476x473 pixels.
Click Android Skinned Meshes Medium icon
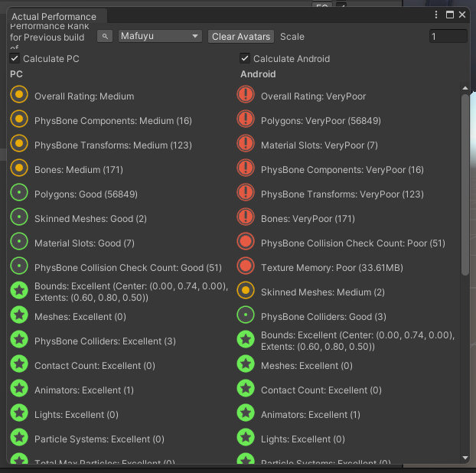click(246, 291)
